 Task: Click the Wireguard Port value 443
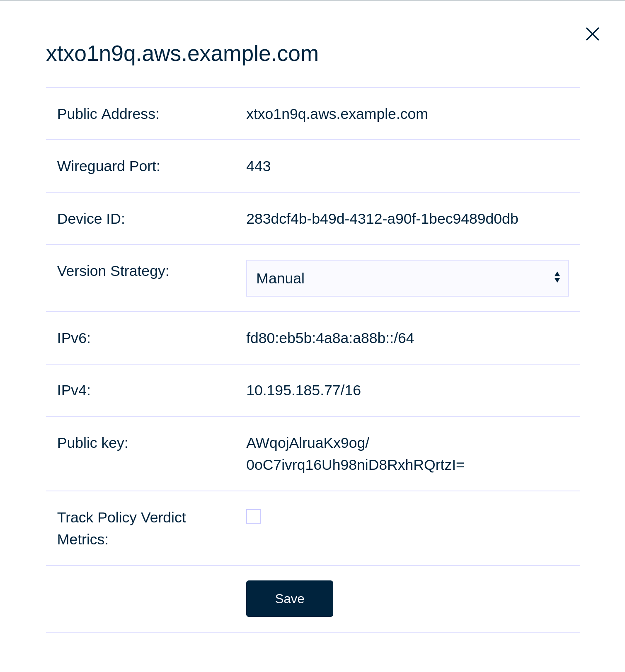click(x=258, y=166)
